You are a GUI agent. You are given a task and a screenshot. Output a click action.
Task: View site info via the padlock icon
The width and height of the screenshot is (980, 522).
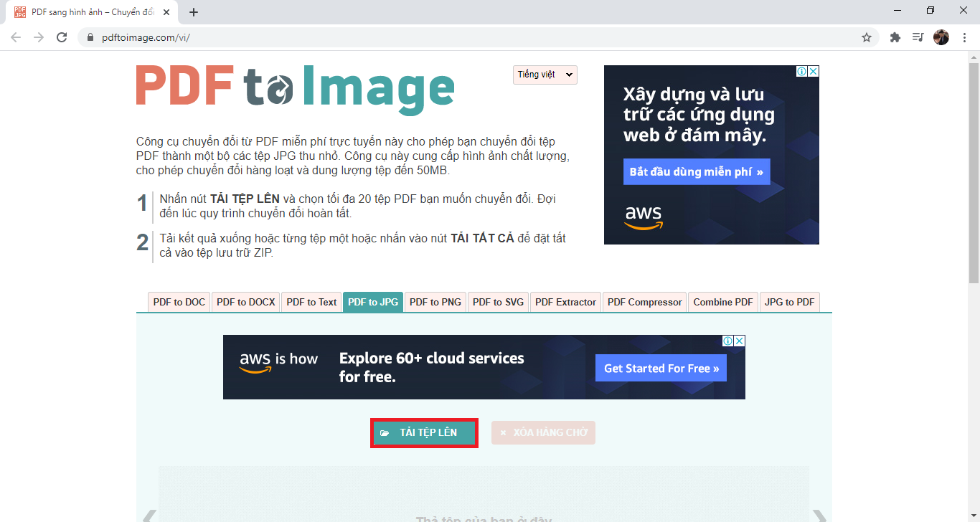90,37
